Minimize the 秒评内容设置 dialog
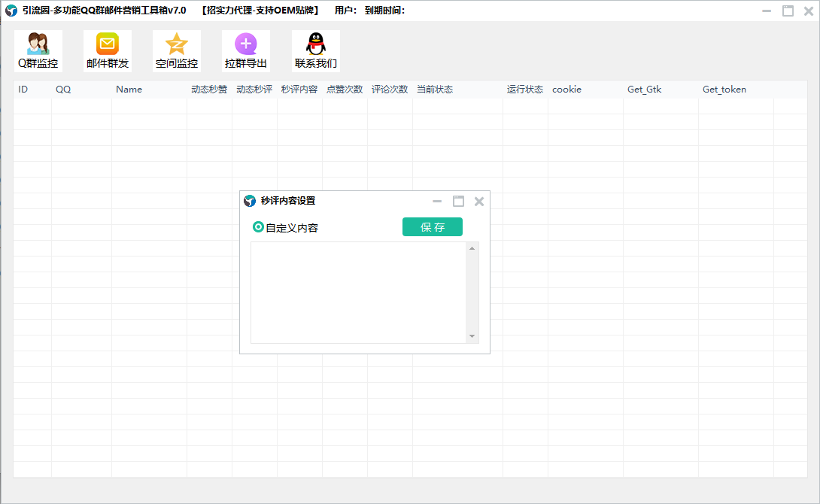The image size is (820, 504). pos(437,201)
